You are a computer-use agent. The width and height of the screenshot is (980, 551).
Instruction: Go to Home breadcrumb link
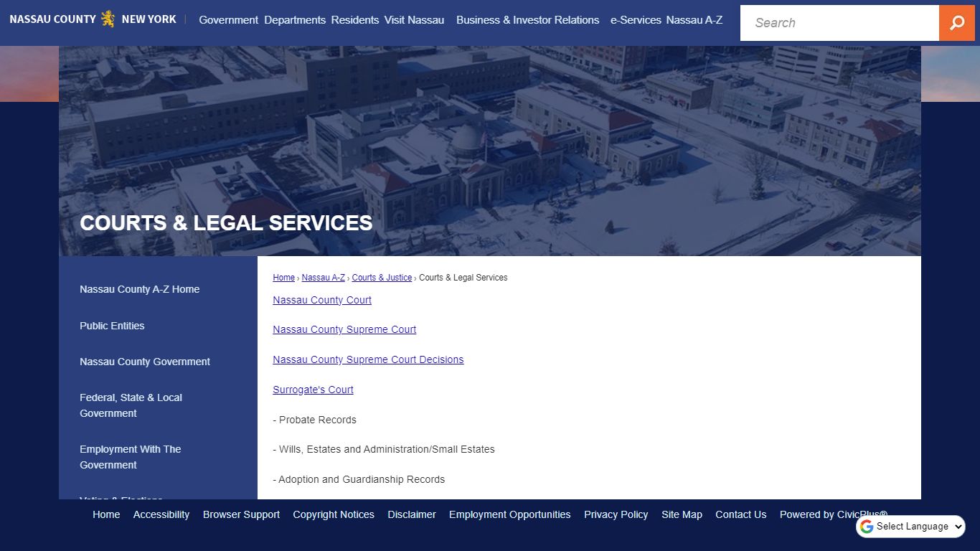click(x=283, y=278)
